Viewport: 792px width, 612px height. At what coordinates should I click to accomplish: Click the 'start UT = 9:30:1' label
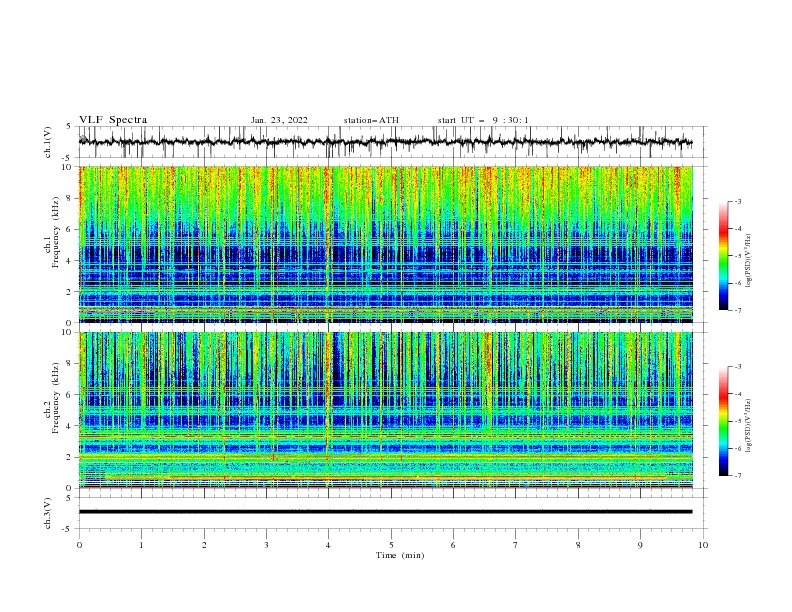coord(483,120)
